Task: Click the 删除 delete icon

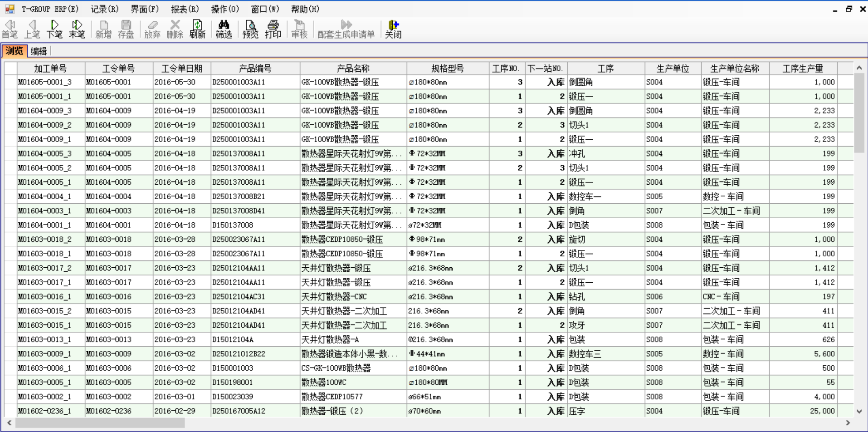Action: click(x=175, y=29)
